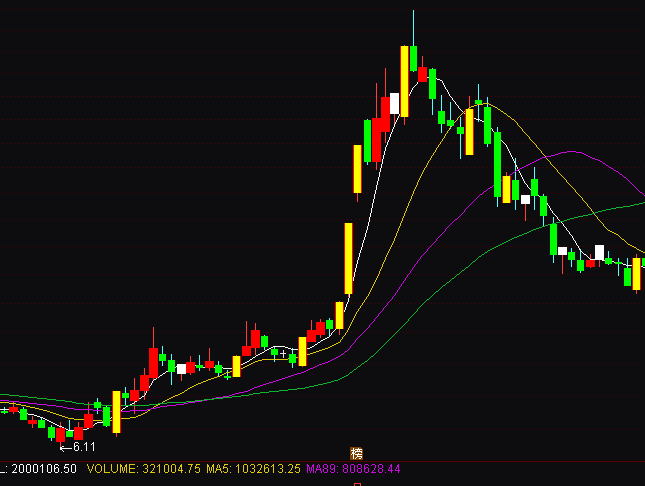This screenshot has width=645, height=486.
Task: Click the arrow pointing to the 6.11 low
Action: click(66, 447)
